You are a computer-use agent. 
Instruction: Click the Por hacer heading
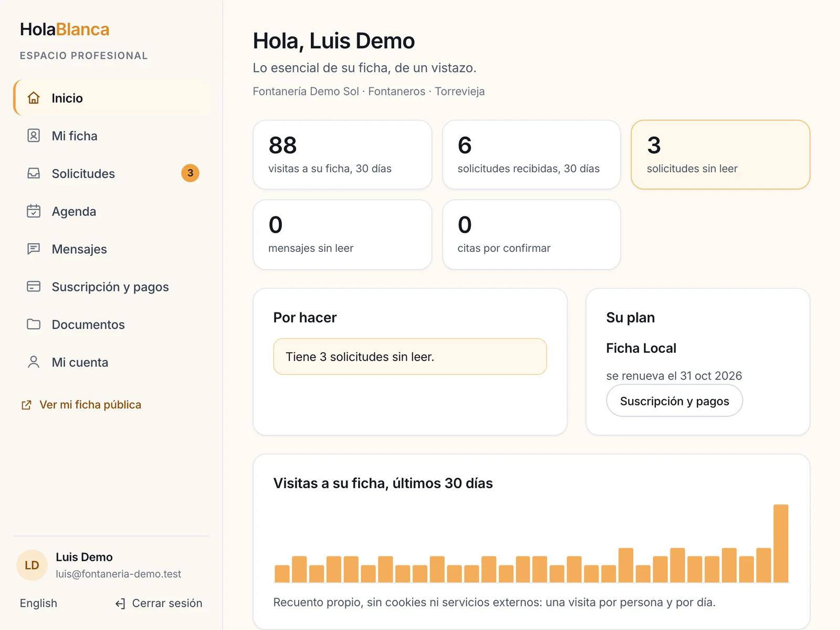click(305, 318)
